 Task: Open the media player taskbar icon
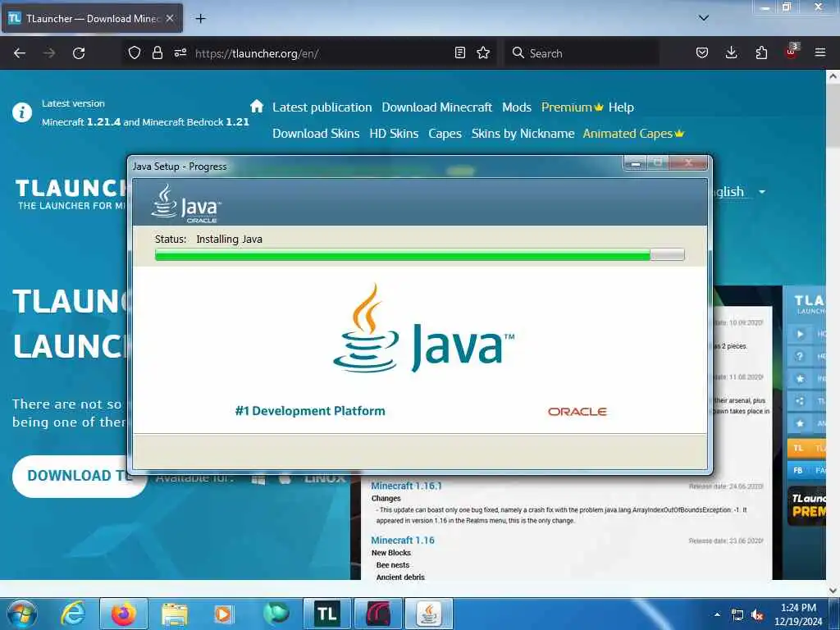coord(223,614)
